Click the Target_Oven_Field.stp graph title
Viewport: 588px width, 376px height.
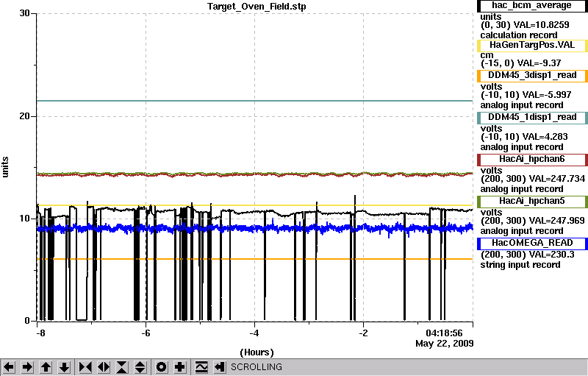coord(257,7)
